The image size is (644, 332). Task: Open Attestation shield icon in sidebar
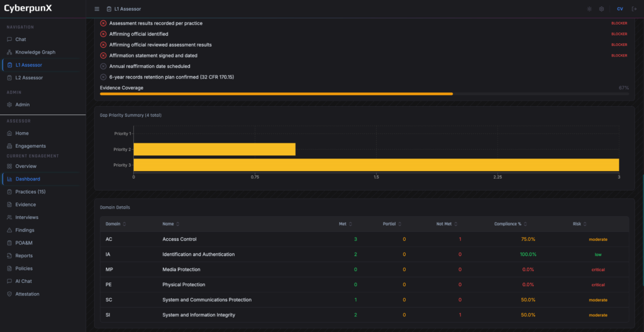pyautogui.click(x=9, y=294)
